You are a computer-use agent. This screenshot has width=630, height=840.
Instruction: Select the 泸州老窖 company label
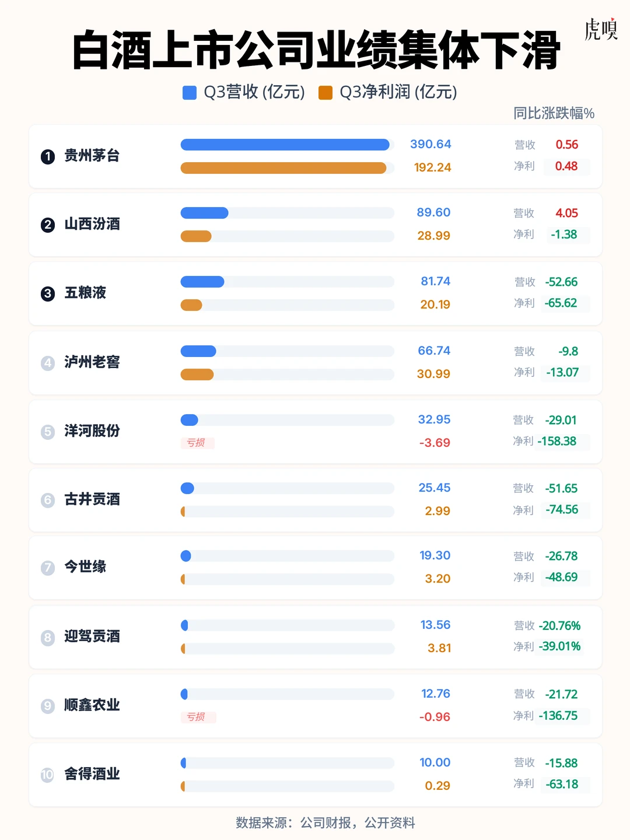[x=91, y=362]
